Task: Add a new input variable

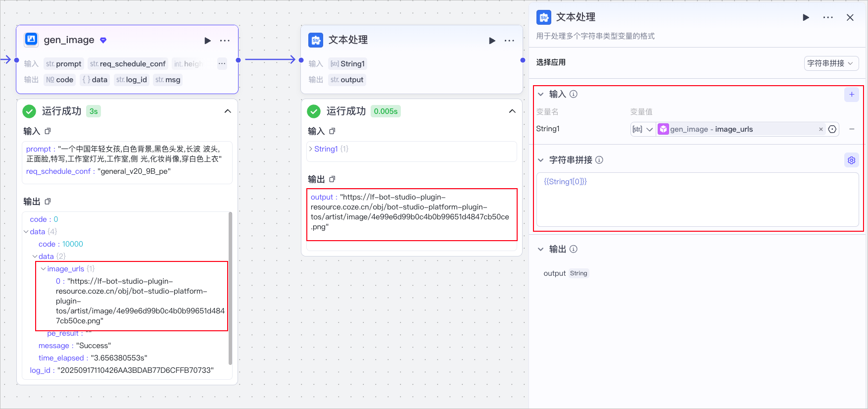Action: point(851,94)
